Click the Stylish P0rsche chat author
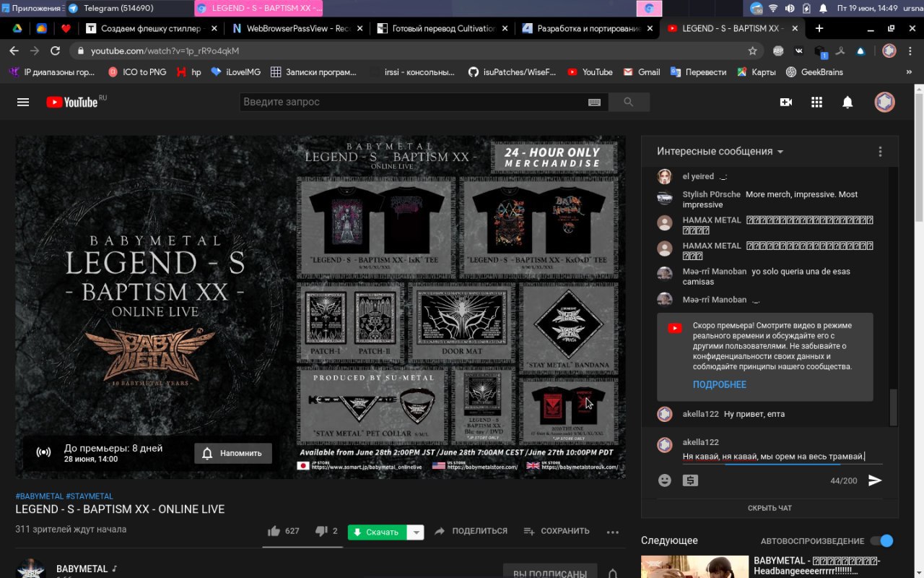924x578 pixels. pos(711,194)
